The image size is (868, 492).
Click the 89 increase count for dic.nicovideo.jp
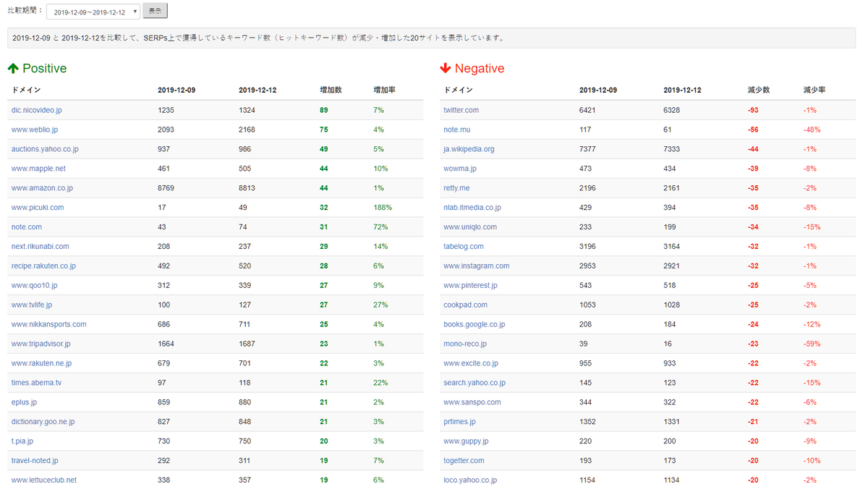tap(324, 110)
